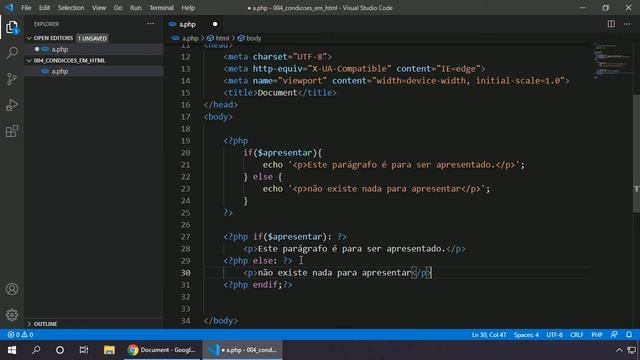Screen dimensions: 640x360
Task: Click the 1 UNSAVED badge
Action: tap(92, 38)
